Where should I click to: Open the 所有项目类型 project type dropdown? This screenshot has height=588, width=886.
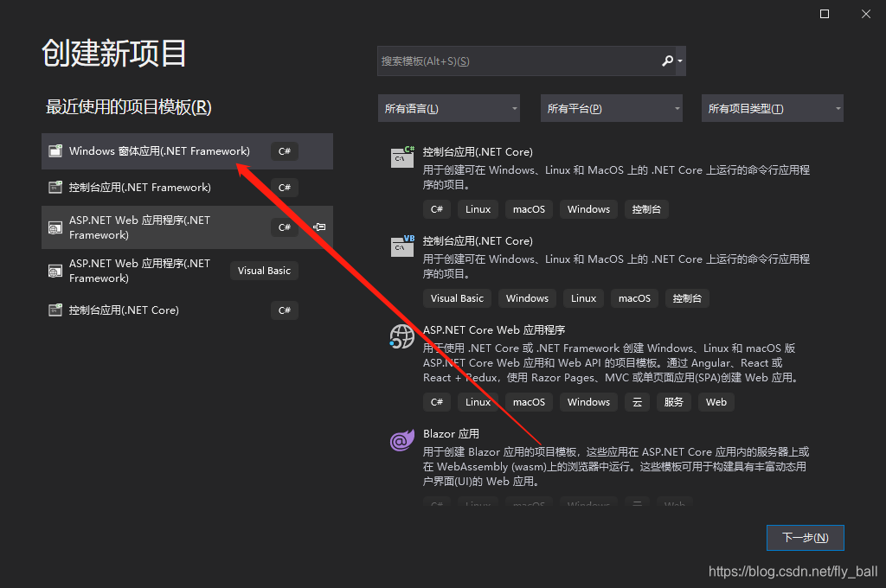773,108
